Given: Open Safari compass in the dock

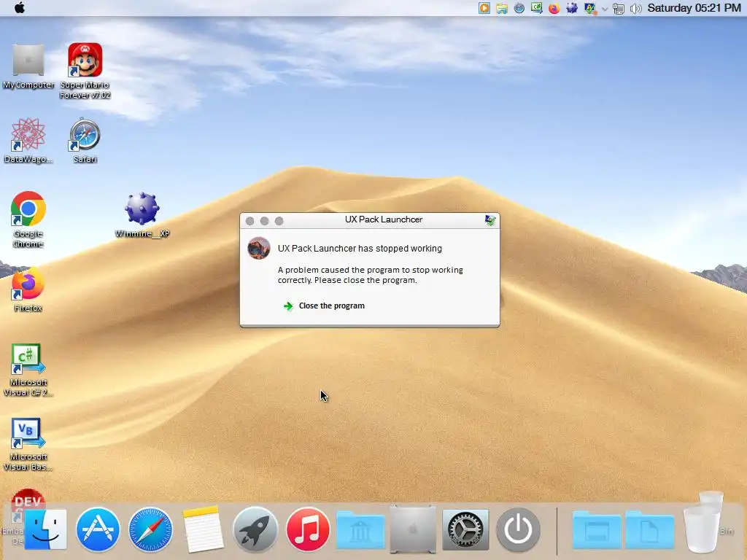Looking at the screenshot, I should pyautogui.click(x=150, y=529).
